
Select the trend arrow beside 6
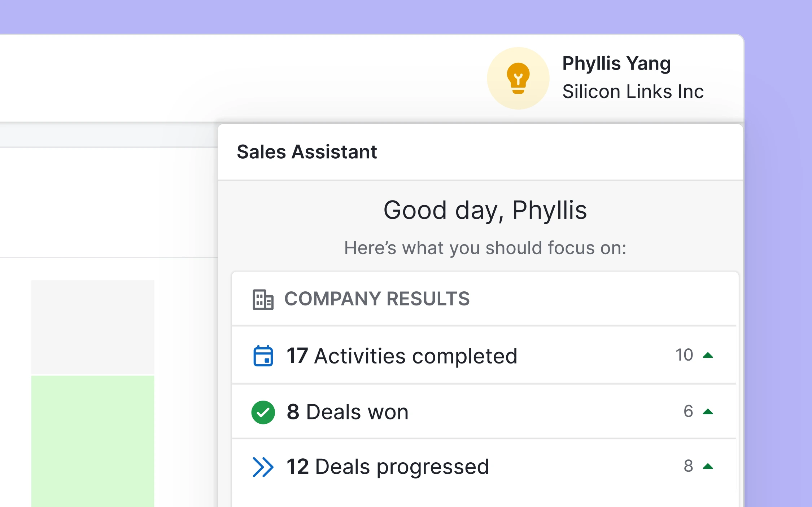coord(709,411)
